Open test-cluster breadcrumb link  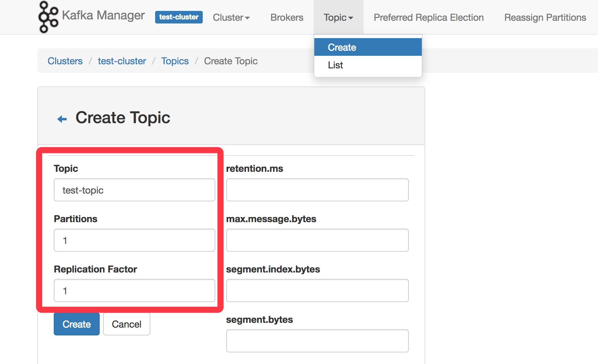[x=122, y=61]
